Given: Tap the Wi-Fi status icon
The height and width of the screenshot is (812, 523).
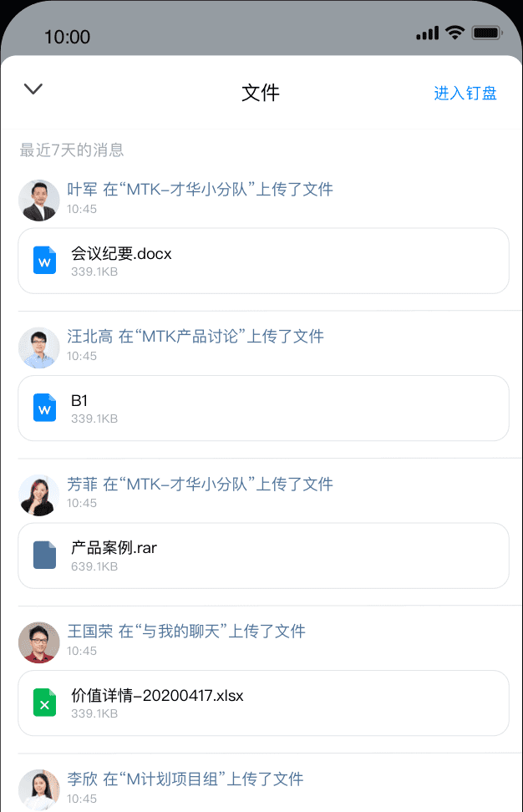Looking at the screenshot, I should click(454, 33).
